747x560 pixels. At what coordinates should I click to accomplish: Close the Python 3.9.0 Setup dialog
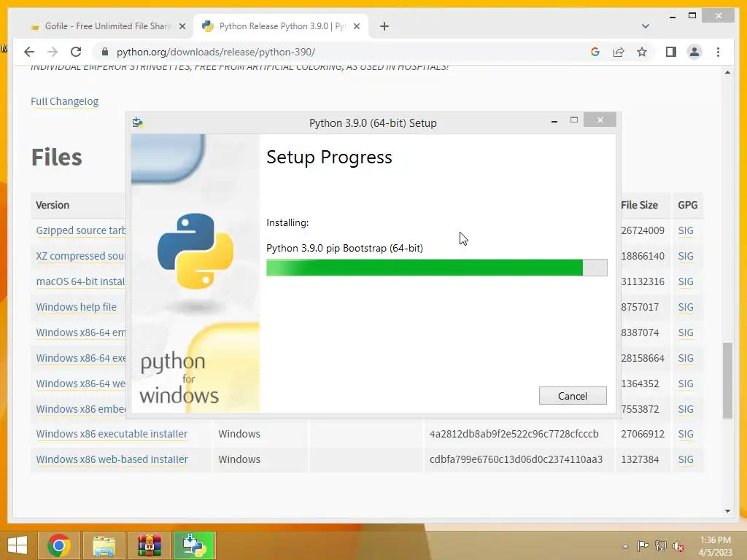600,120
